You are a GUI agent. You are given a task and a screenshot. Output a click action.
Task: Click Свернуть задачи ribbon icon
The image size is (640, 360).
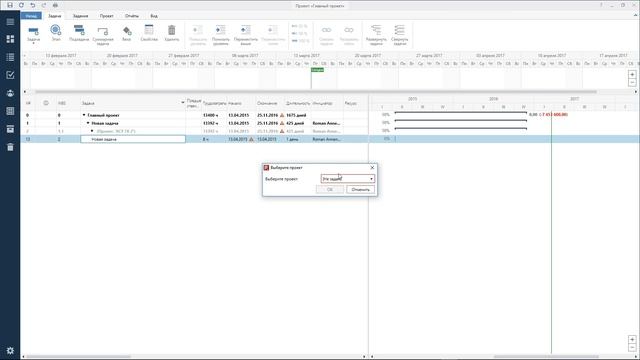pyautogui.click(x=399, y=35)
